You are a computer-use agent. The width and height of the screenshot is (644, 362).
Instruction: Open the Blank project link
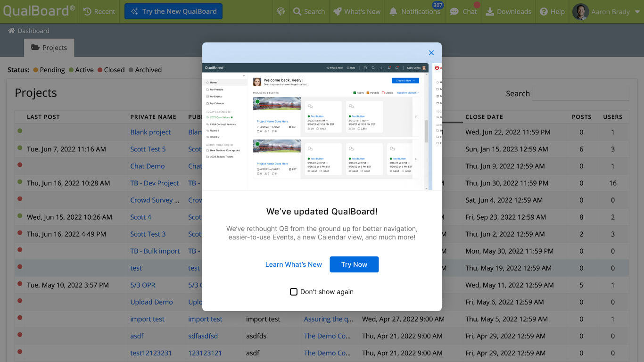[150, 132]
